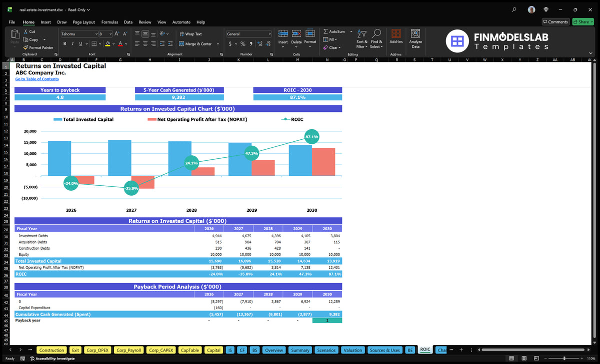Open the Sources & Uses sheet tab

point(384,350)
